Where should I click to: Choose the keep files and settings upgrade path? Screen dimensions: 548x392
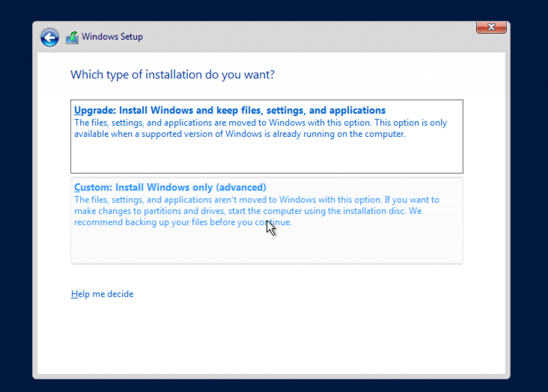(267, 135)
